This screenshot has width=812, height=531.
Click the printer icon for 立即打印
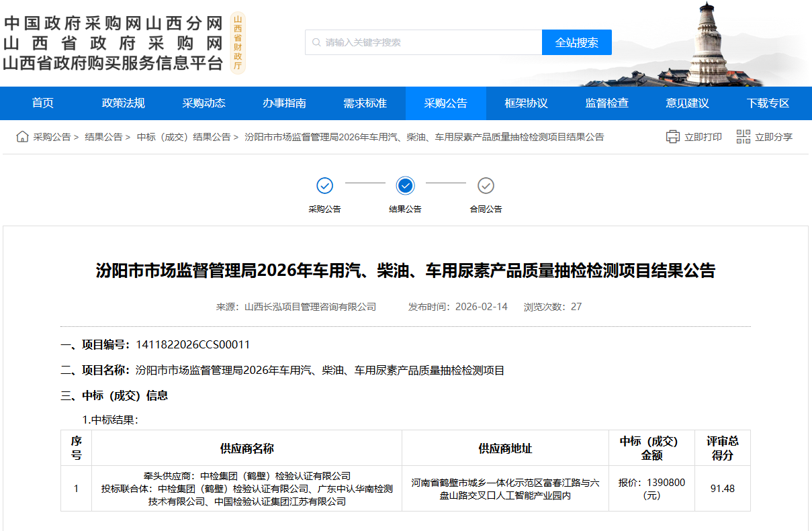point(672,137)
